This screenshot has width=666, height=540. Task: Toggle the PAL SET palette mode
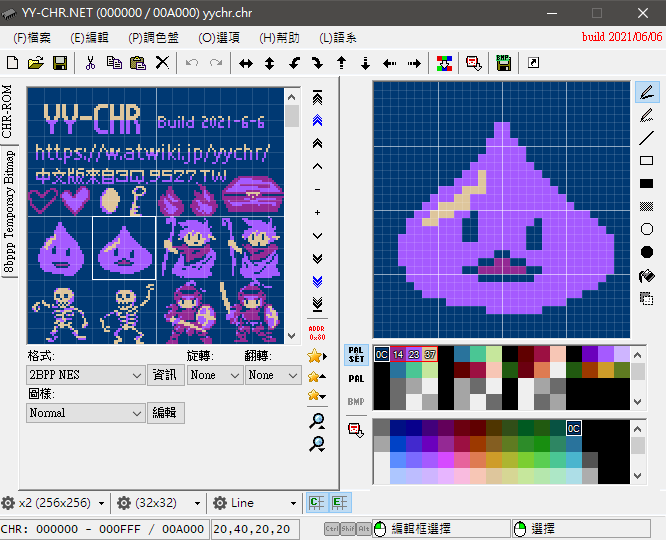tap(356, 354)
